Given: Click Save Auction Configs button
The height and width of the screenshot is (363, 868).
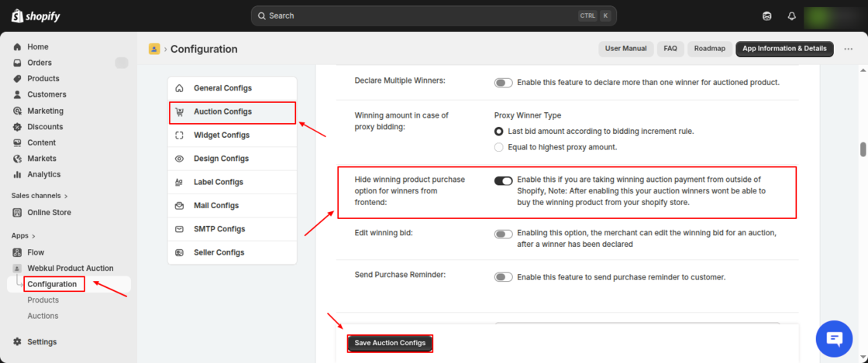Looking at the screenshot, I should (391, 343).
